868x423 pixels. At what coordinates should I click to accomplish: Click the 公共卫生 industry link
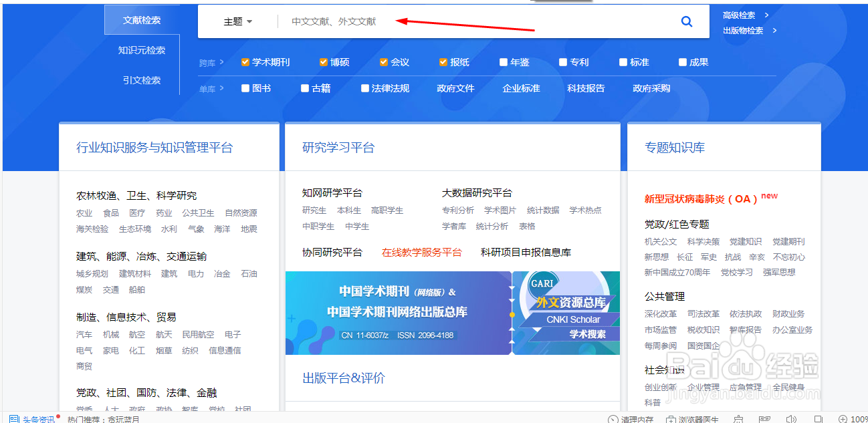coord(198,213)
